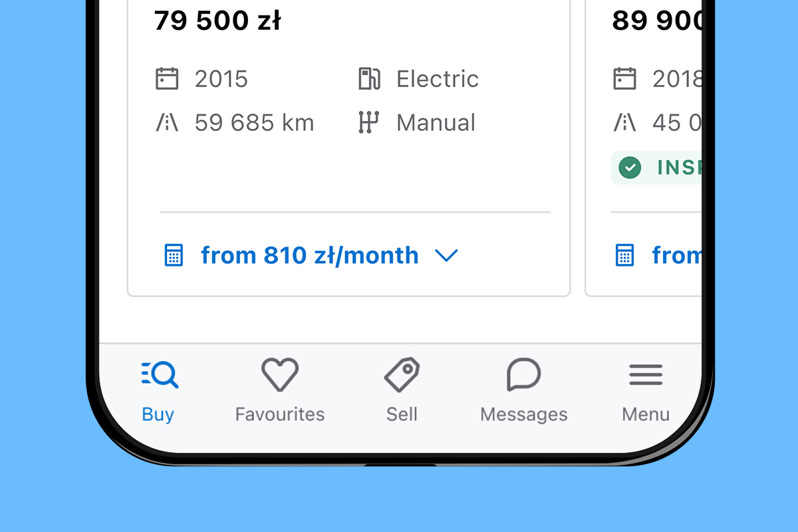
Task: Switch to the Buy tab
Action: [158, 392]
